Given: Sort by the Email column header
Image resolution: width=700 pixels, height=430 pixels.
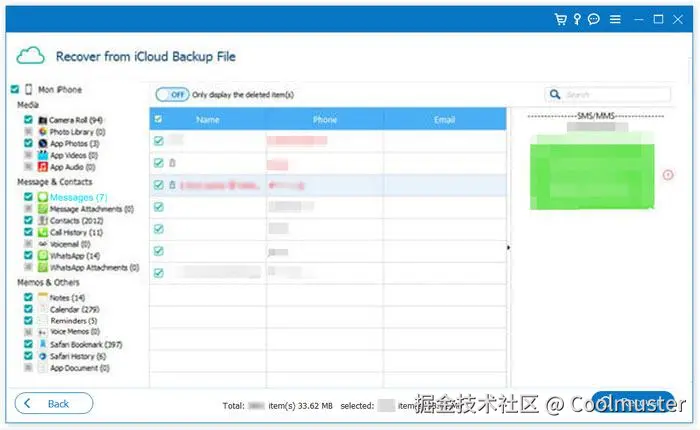Looking at the screenshot, I should (444, 120).
